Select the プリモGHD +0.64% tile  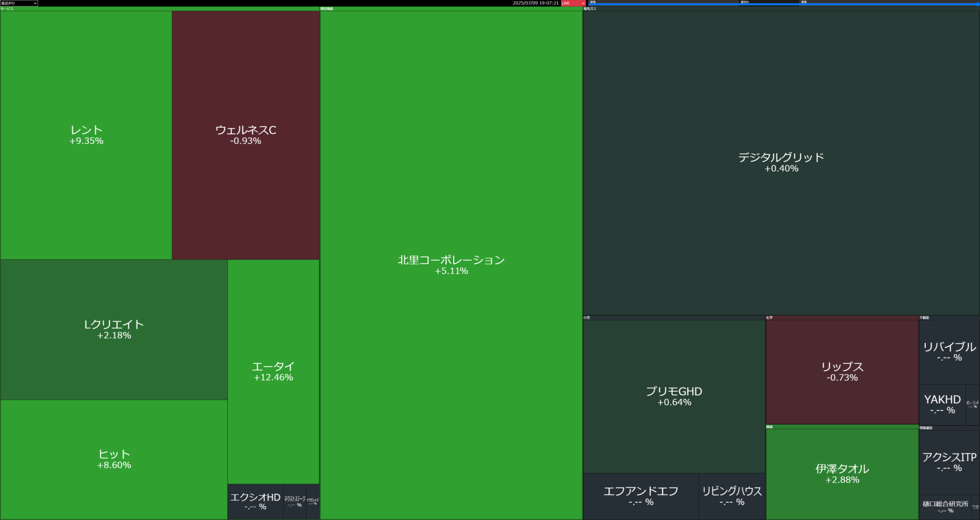coord(674,396)
